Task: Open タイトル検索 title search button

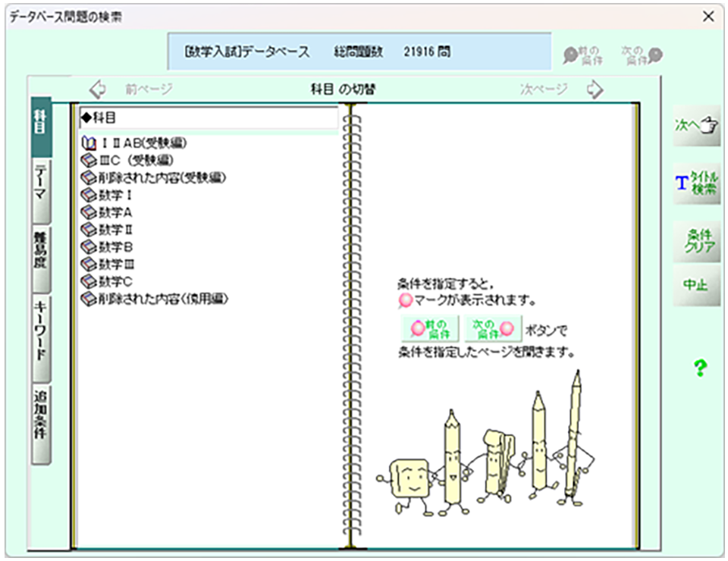Action: [x=696, y=183]
